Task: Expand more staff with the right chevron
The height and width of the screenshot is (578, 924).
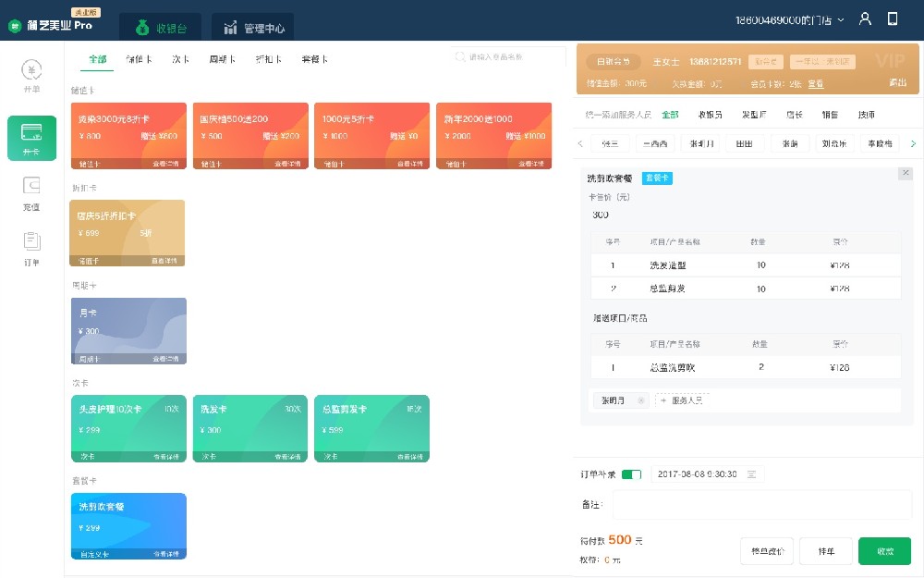Action: coord(912,143)
